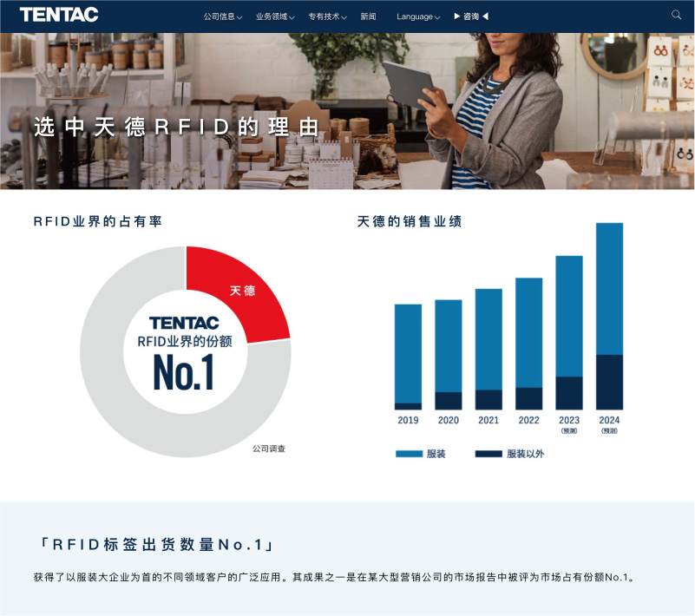This screenshot has height=616, width=695.
Task: Click the 2022 year label
Action: point(528,420)
